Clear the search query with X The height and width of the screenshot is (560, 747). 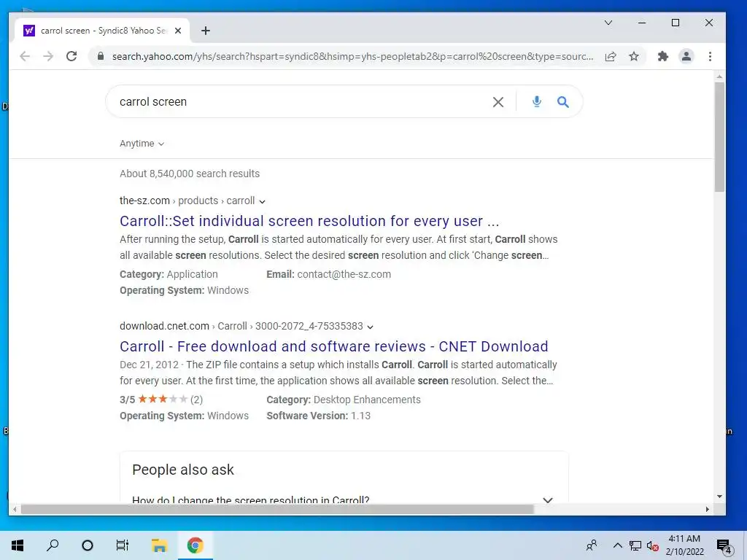[x=498, y=102]
